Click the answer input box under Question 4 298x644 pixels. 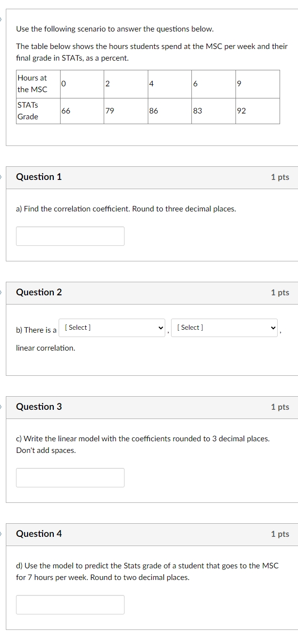[x=70, y=605]
